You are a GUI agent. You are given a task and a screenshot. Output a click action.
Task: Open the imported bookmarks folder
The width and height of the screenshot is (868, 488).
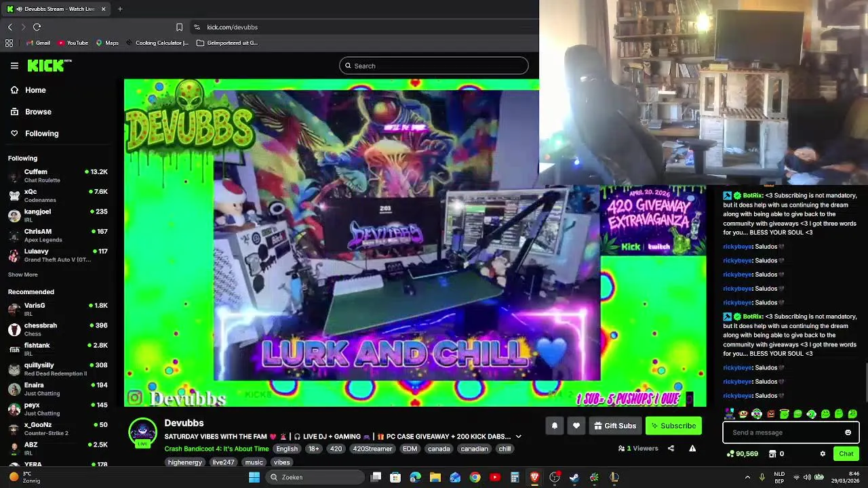[x=227, y=43]
